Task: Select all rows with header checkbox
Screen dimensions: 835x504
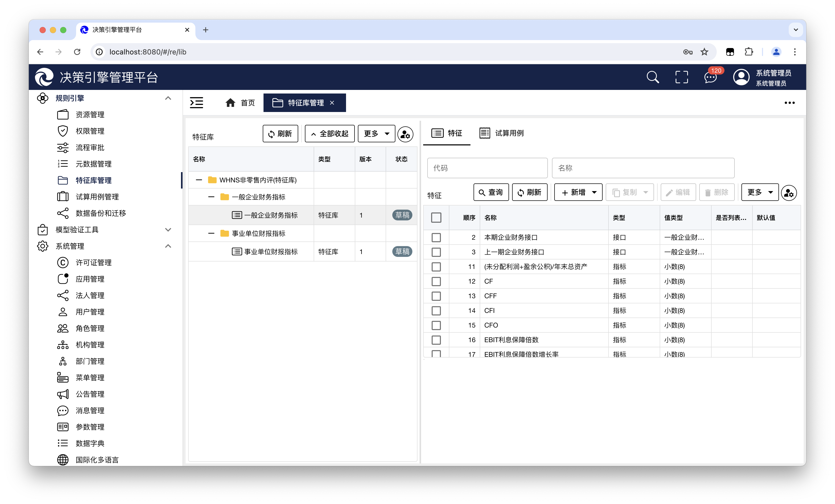Action: point(436,218)
